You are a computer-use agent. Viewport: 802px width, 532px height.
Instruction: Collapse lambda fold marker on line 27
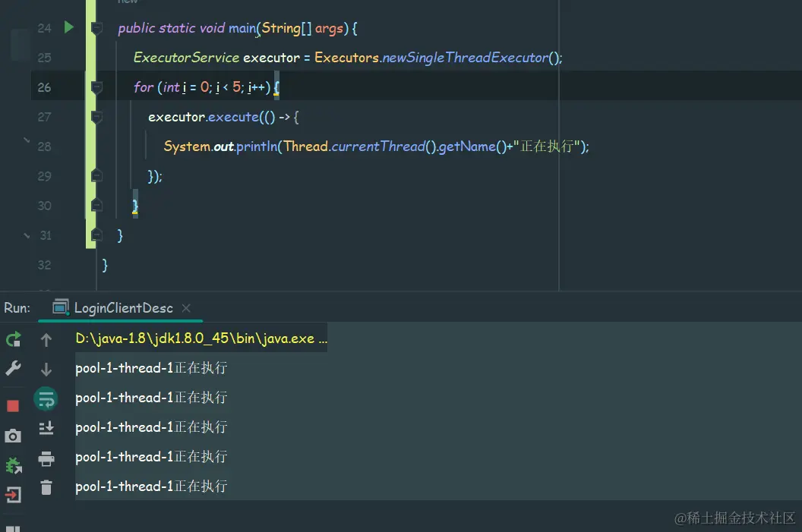[96, 117]
